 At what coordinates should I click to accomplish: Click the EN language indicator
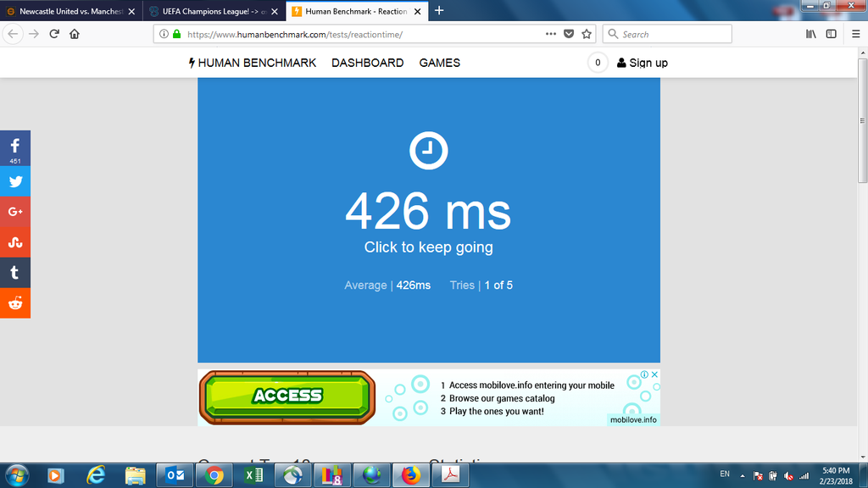[x=725, y=474]
